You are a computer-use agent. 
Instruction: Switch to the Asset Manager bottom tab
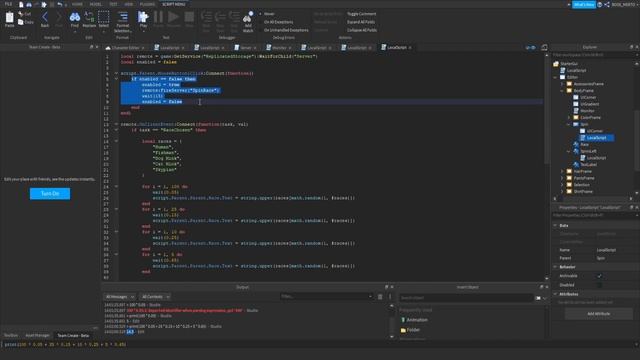[x=38, y=336]
